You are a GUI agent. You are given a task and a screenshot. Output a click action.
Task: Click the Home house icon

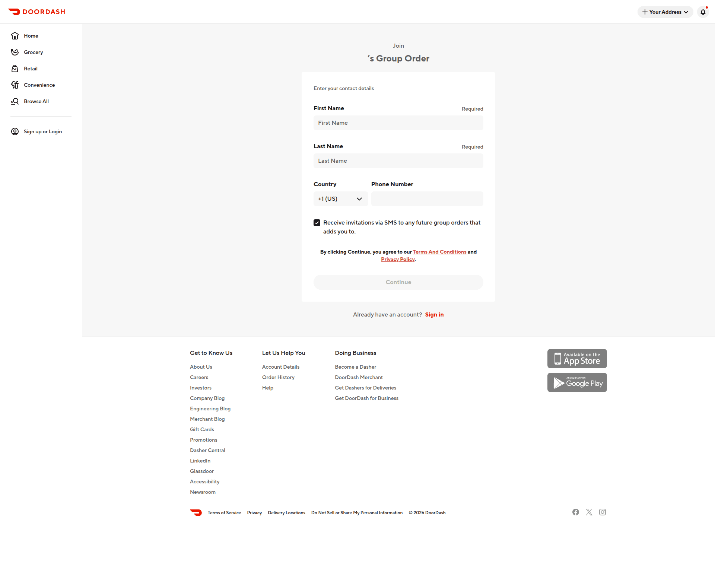point(15,36)
